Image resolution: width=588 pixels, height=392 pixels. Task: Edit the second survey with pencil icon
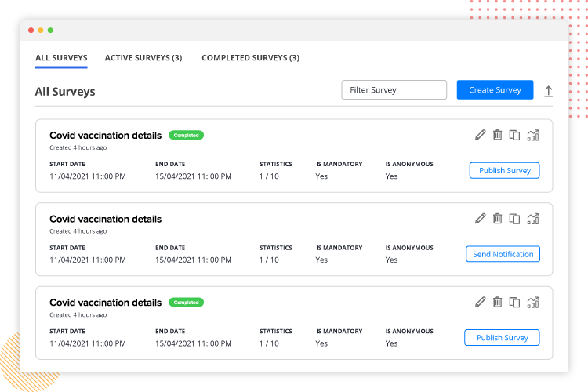coord(481,219)
